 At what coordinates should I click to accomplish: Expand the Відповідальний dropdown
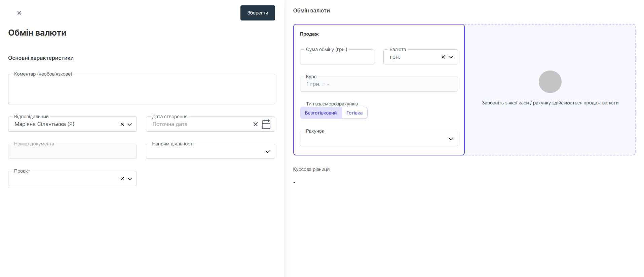click(x=130, y=124)
